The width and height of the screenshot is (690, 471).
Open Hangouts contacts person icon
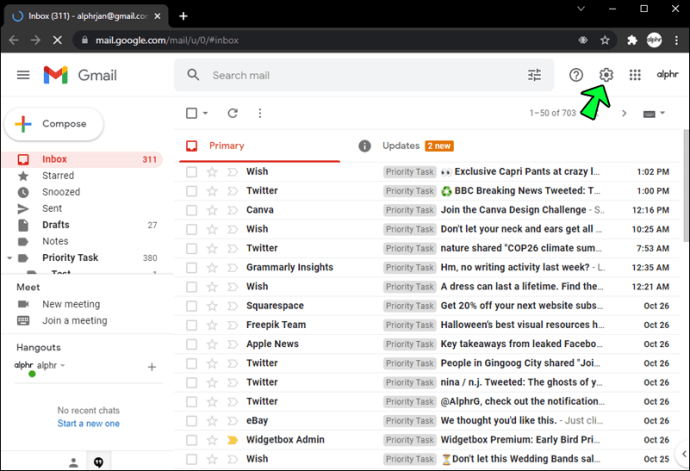73,462
